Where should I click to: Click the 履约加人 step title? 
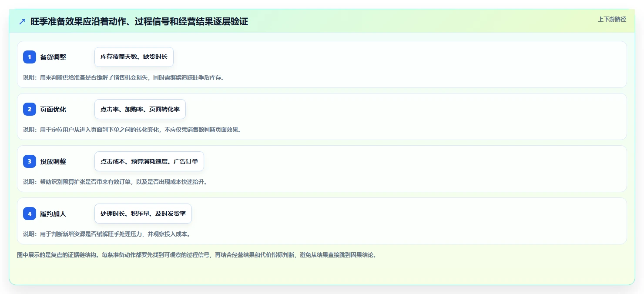click(53, 214)
